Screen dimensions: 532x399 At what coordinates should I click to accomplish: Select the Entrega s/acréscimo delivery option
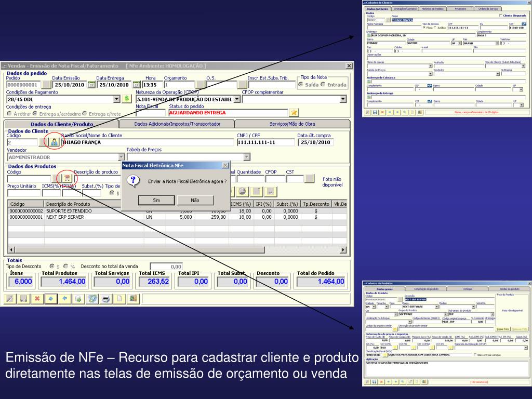click(x=35, y=114)
